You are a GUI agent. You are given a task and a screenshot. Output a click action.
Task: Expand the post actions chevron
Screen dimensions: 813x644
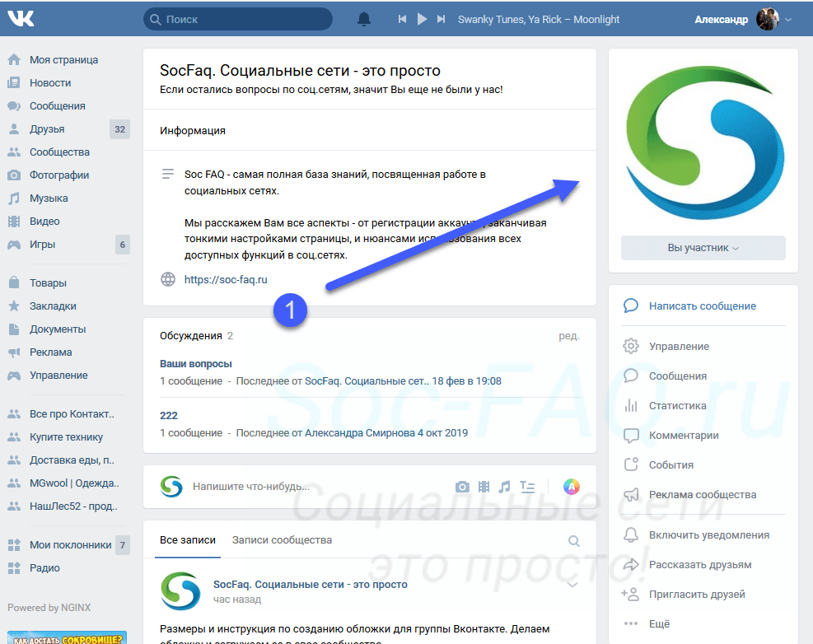pyautogui.click(x=572, y=585)
